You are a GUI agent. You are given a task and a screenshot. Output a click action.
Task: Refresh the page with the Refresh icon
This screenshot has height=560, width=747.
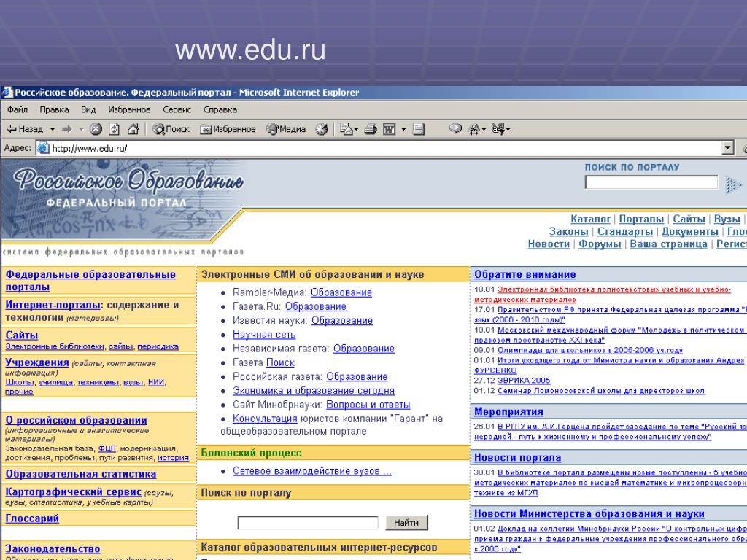[115, 129]
